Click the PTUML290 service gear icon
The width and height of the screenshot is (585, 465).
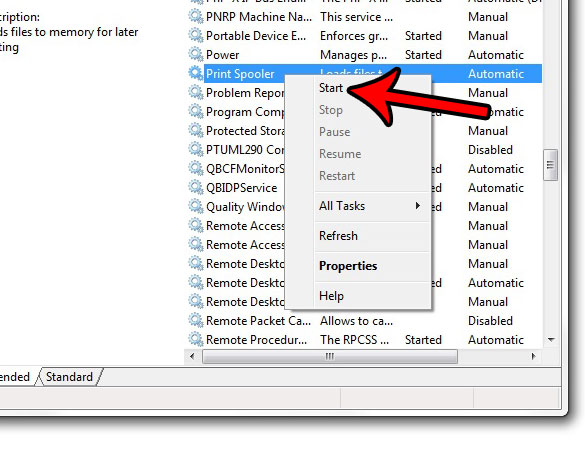click(x=195, y=149)
